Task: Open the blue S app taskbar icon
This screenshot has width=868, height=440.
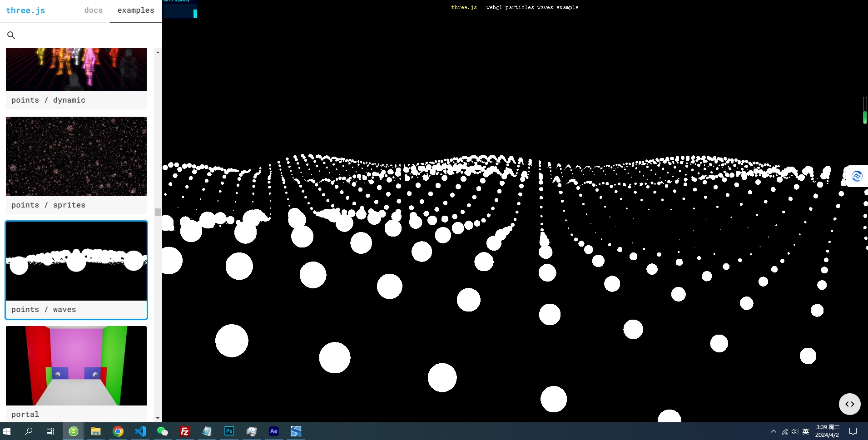Action: pos(296,431)
